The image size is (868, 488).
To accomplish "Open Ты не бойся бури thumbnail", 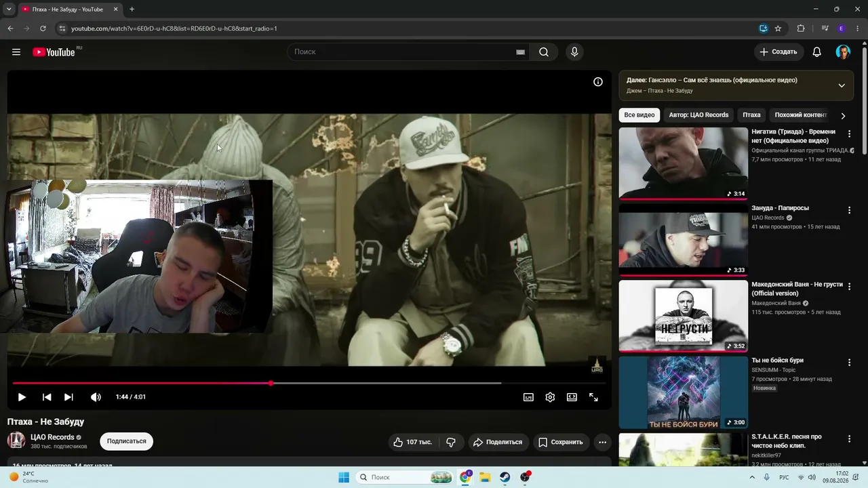I will pos(684,392).
